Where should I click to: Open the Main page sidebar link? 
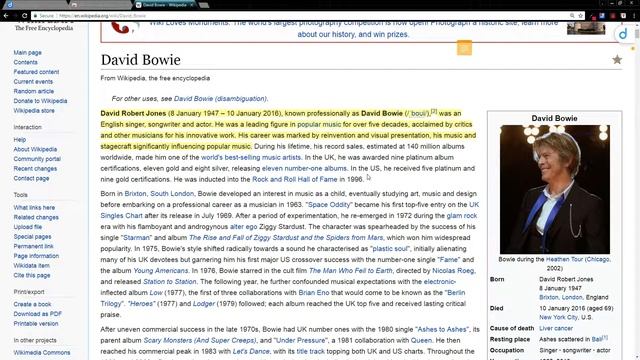coord(27,53)
